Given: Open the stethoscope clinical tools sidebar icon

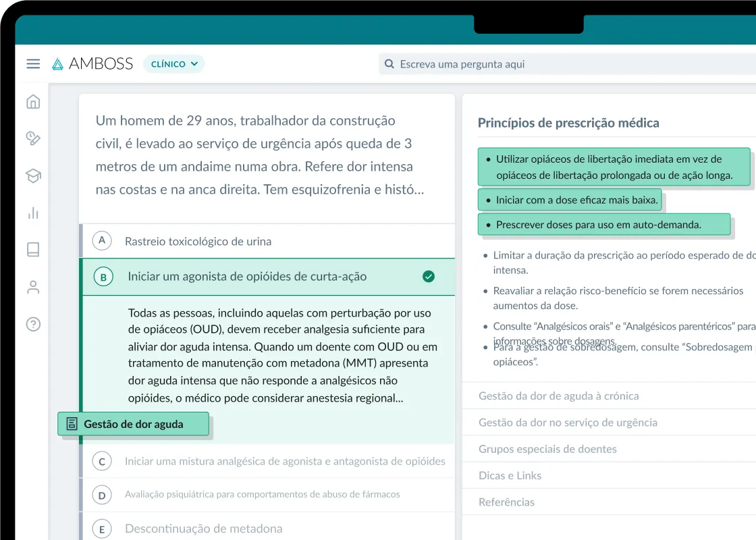Looking at the screenshot, I should 33,138.
